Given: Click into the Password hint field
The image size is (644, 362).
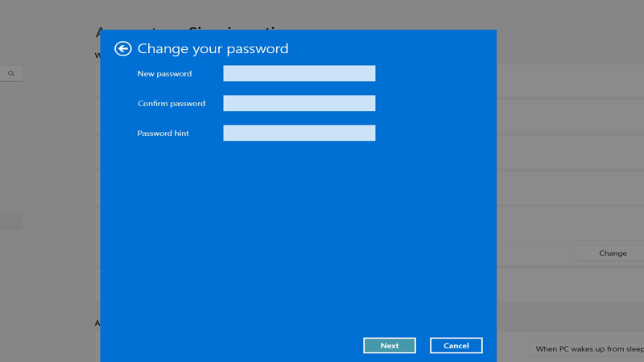Looking at the screenshot, I should coord(299,134).
